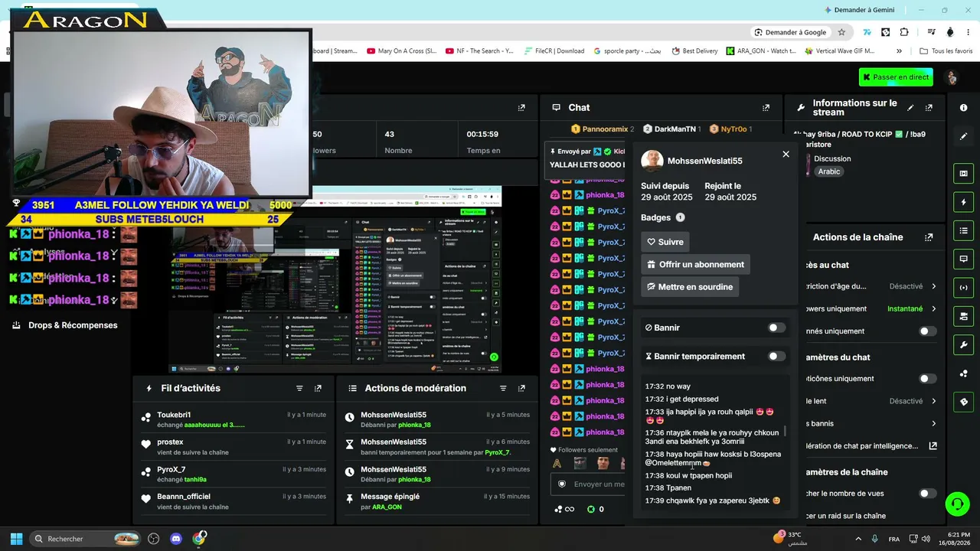Open the Windows Start menu

click(16, 539)
